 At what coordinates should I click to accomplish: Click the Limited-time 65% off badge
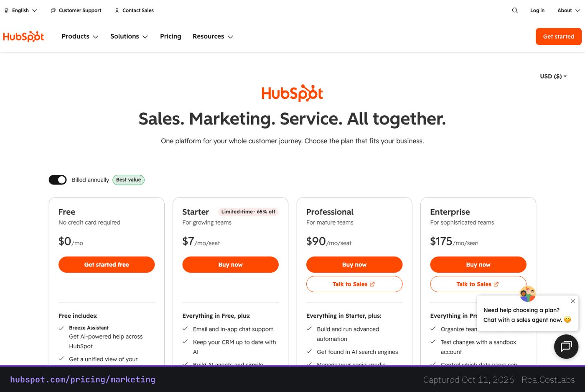[248, 212]
